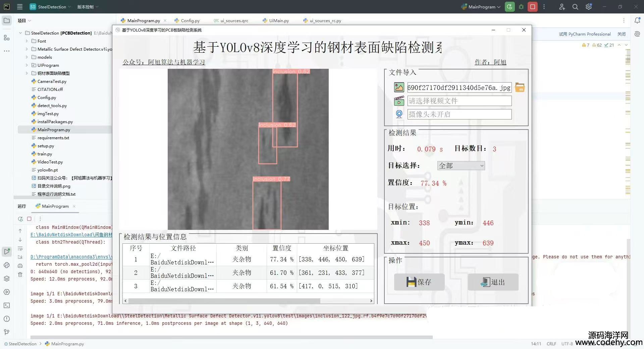Switch to the UiMain.py editor tab

[276, 20]
